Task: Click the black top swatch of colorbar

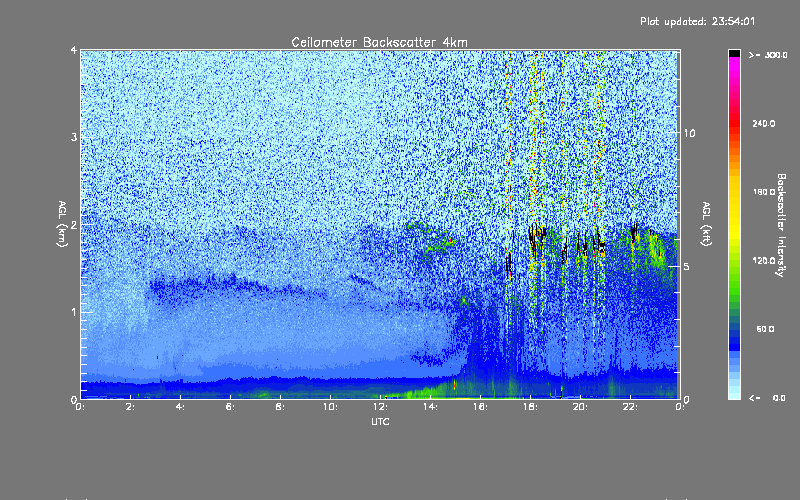Action: pos(734,53)
